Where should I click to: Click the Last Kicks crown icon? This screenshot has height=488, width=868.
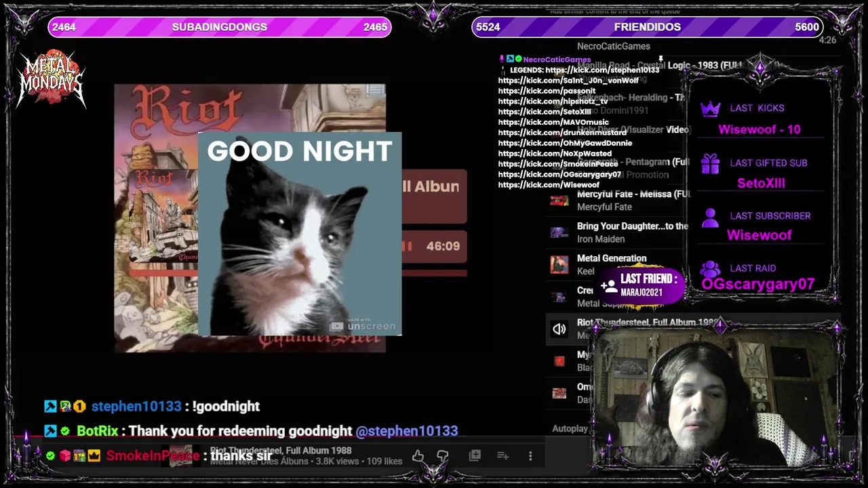tap(710, 108)
